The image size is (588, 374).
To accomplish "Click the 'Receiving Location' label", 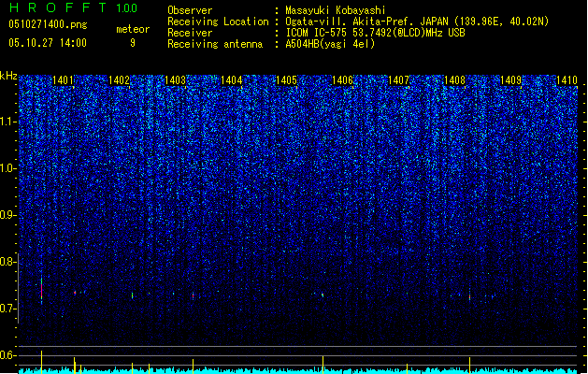I will (x=218, y=22).
